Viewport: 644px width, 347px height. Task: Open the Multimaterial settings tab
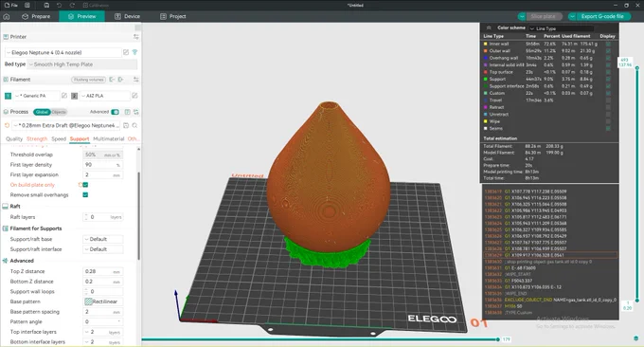coord(108,139)
